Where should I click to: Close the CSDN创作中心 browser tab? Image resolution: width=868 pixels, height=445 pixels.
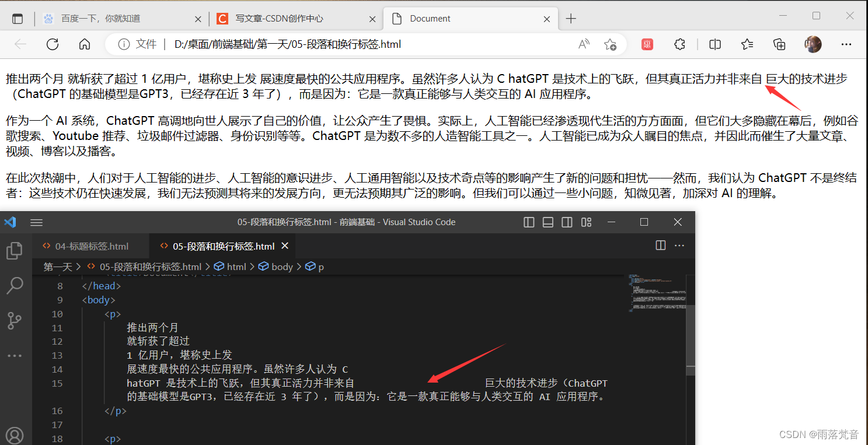coord(372,19)
